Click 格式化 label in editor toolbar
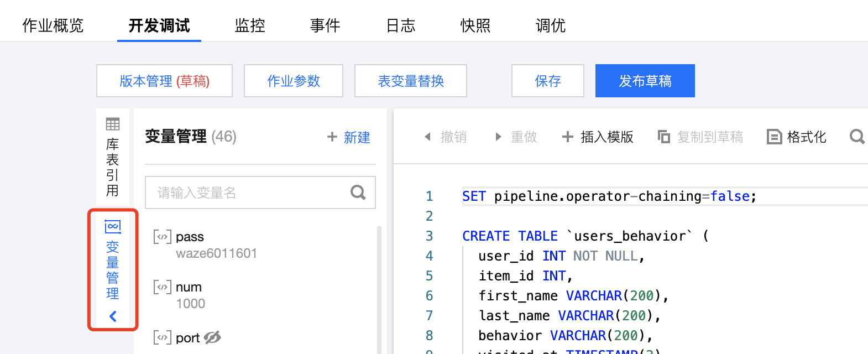This screenshot has height=354, width=868. [807, 137]
